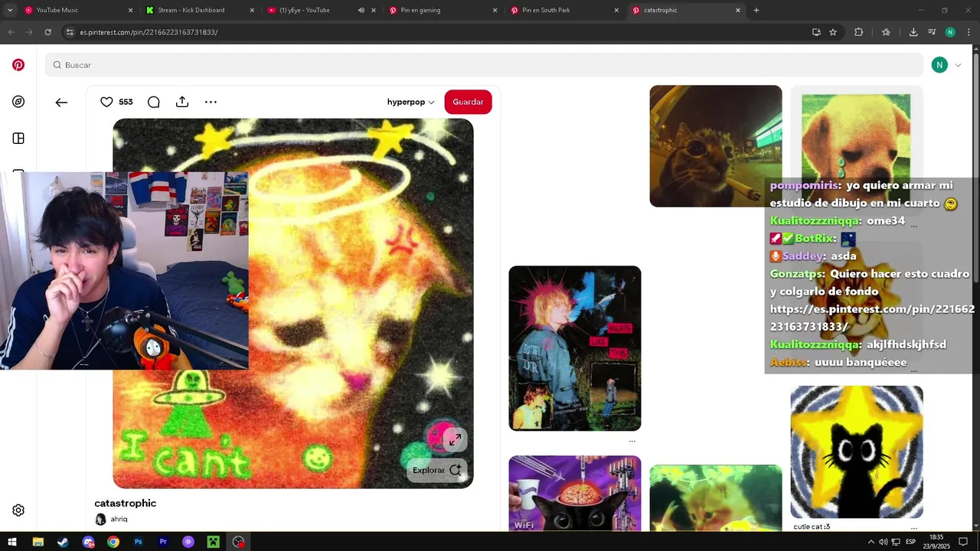This screenshot has width=980, height=551.
Task: Open File Explorer from taskbar
Action: point(38,542)
